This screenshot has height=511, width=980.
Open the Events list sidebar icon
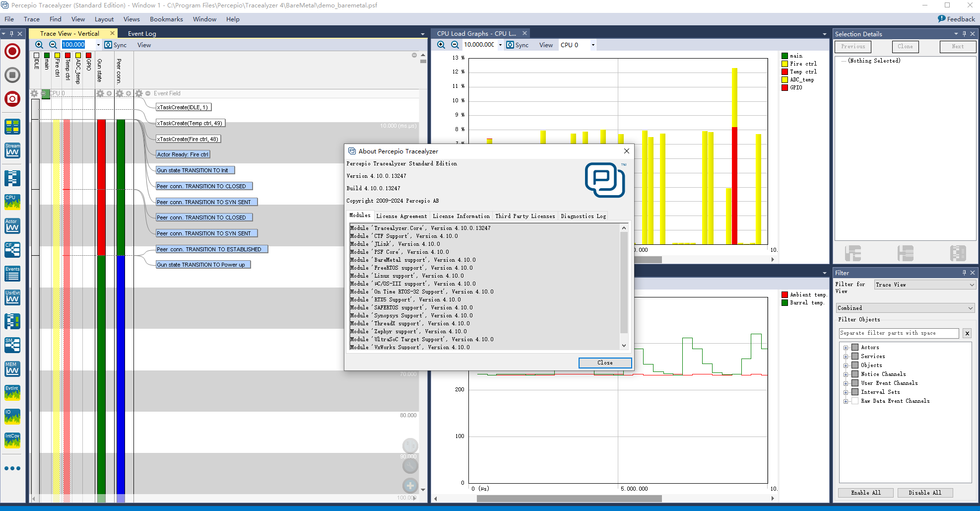click(12, 274)
